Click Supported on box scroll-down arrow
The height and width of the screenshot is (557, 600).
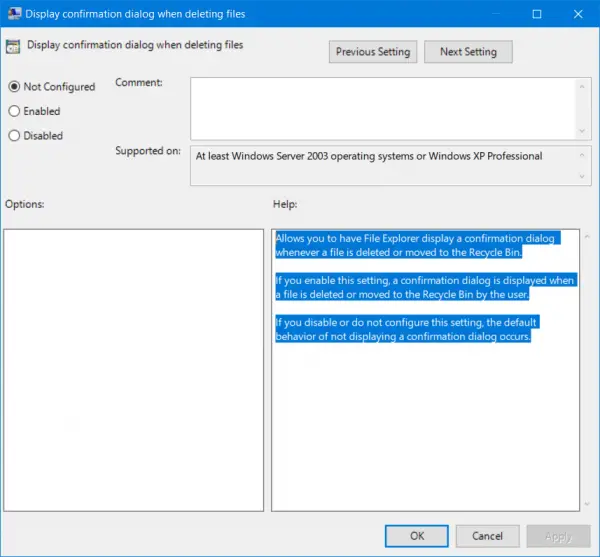click(582, 176)
